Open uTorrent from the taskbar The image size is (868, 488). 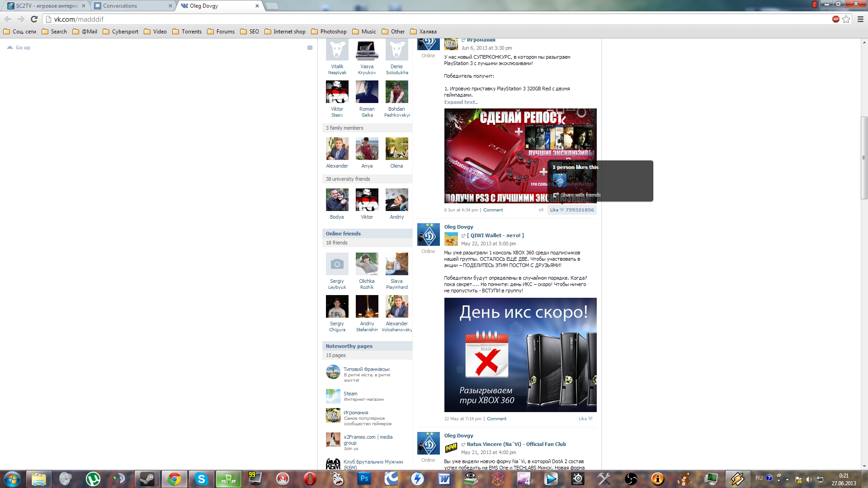pos(93,479)
